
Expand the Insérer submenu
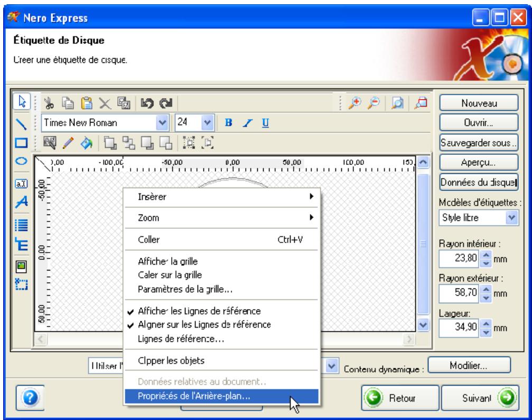coord(221,197)
